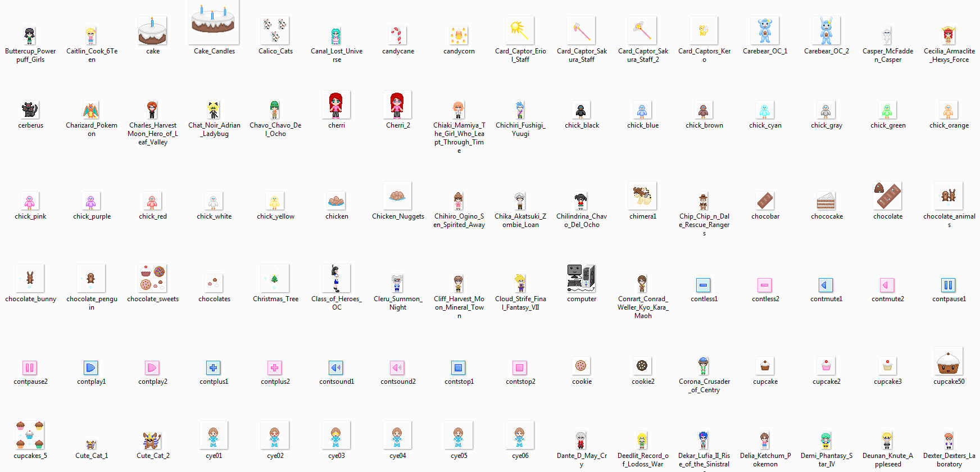Select the cherri character icon
The width and height of the screenshot is (980, 472).
point(336,105)
